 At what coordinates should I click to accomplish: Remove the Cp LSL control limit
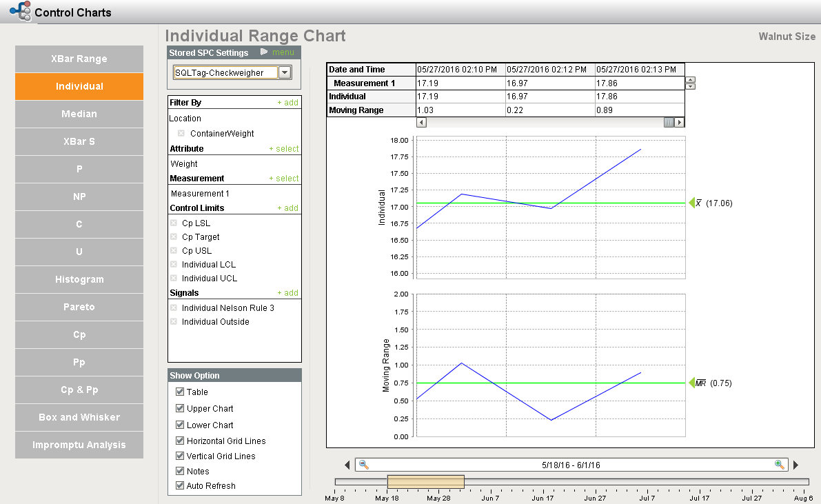(x=174, y=223)
